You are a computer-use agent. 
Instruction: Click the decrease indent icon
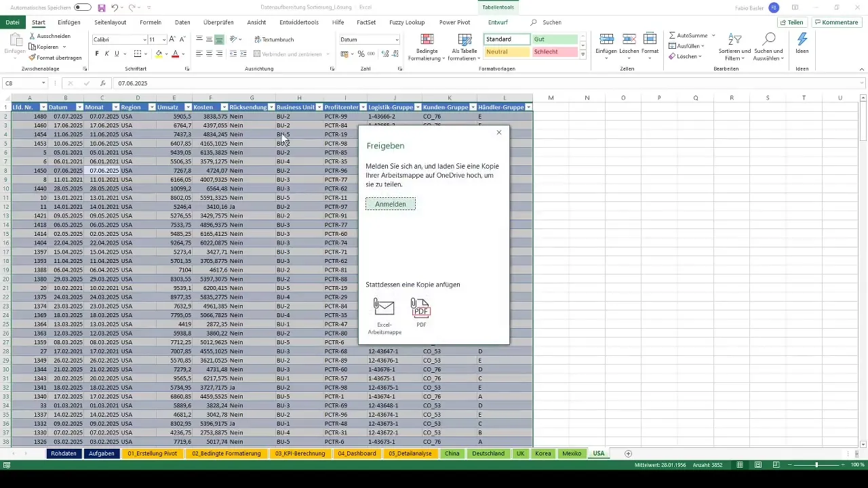pos(234,54)
